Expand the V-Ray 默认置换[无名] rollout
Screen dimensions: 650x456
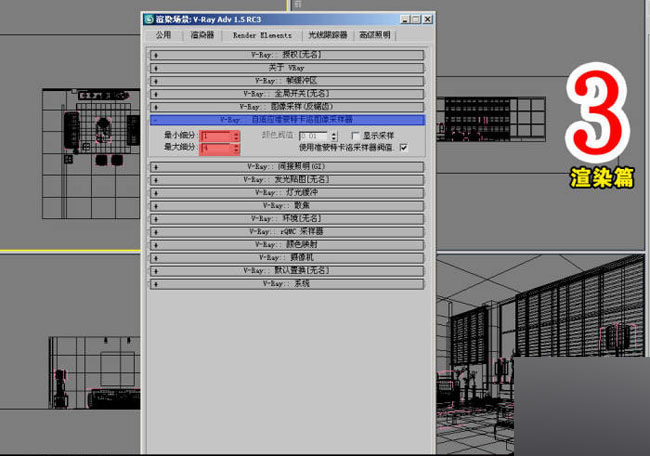(287, 271)
